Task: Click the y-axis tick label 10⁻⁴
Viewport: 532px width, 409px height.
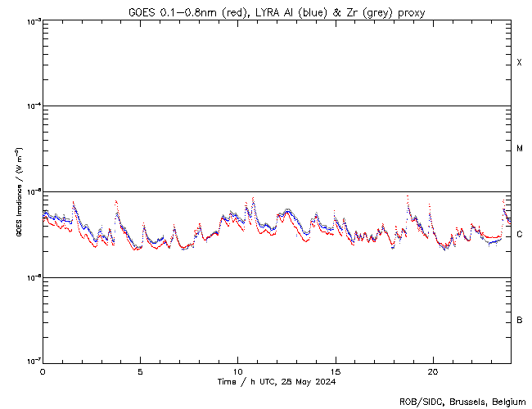Action: click(x=31, y=106)
